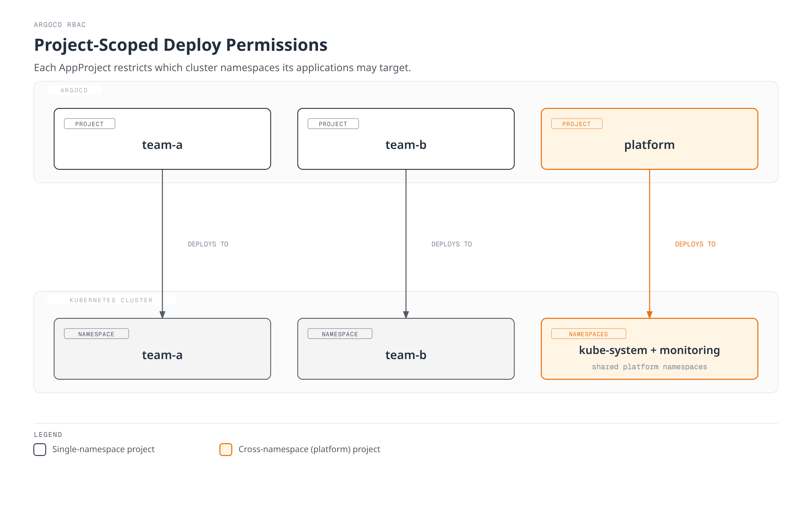
Task: Click the DEPLOYS TO label beside team-b arrow
Action: (x=452, y=244)
